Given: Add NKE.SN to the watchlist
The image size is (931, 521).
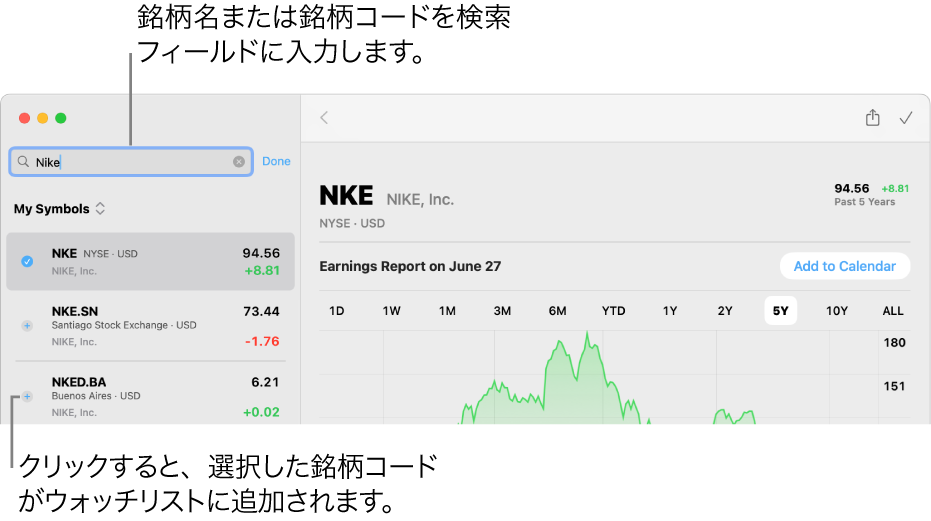Looking at the screenshot, I should 27,326.
